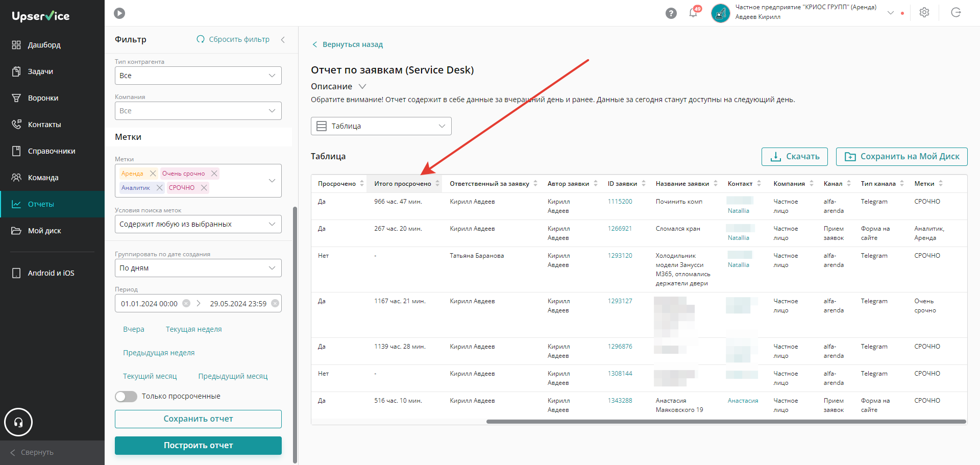This screenshot has height=465, width=980.
Task: Sort by Автор заявки column
Action: [x=596, y=183]
